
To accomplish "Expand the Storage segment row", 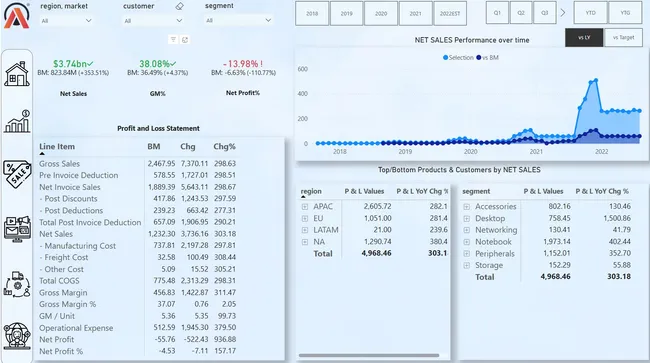I will [x=466, y=265].
